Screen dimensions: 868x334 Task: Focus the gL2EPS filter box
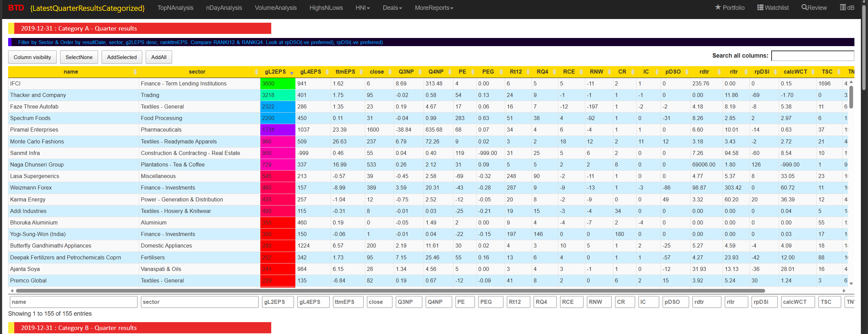tap(278, 302)
